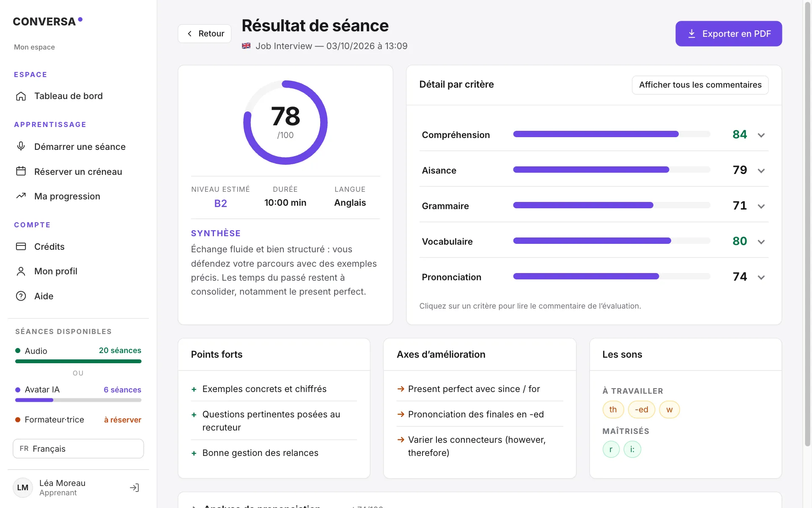Click the B2 estimated level value
Image resolution: width=812 pixels, height=508 pixels.
[x=220, y=203]
